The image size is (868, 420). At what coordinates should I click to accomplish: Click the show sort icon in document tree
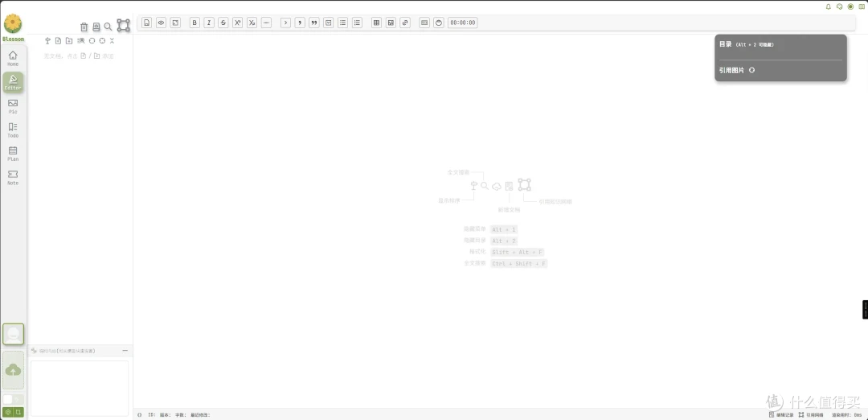47,41
